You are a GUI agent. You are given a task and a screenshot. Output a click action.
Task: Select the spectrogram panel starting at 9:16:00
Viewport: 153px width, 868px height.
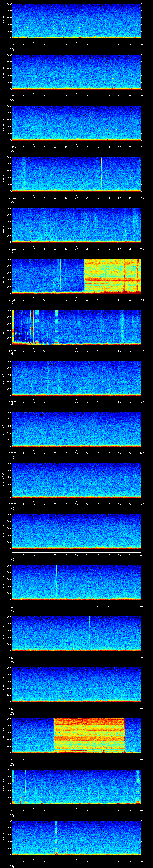tap(77, 123)
